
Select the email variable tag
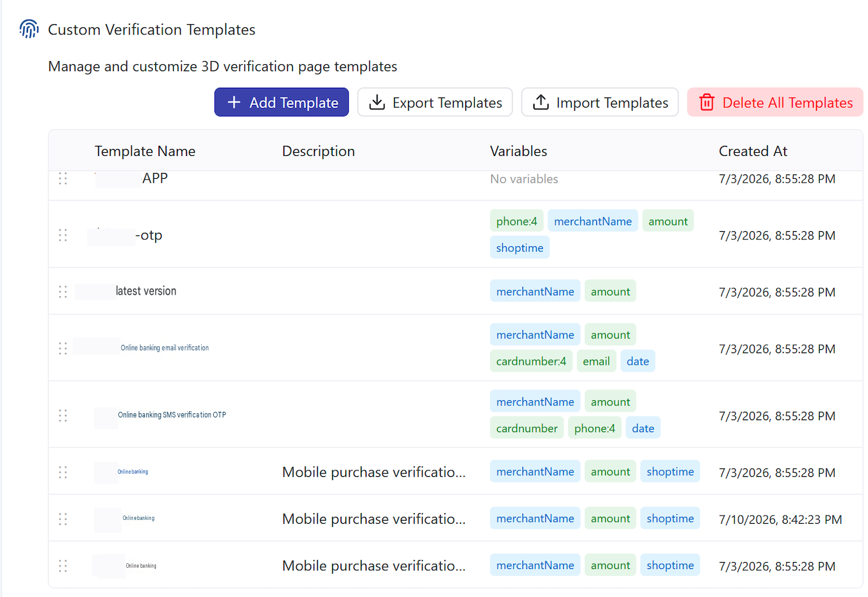596,362
